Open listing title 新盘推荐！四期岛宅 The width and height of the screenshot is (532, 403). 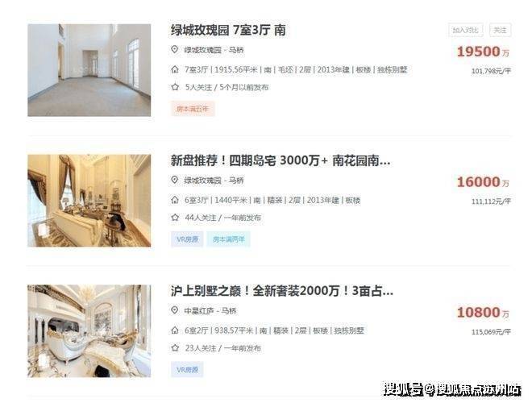coord(281,160)
